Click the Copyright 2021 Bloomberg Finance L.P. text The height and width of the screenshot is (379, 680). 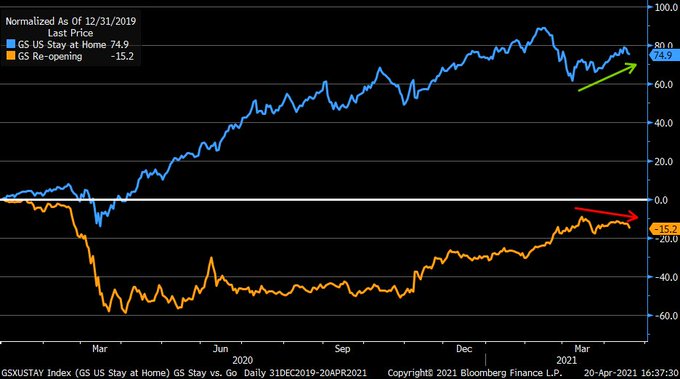tap(475, 373)
